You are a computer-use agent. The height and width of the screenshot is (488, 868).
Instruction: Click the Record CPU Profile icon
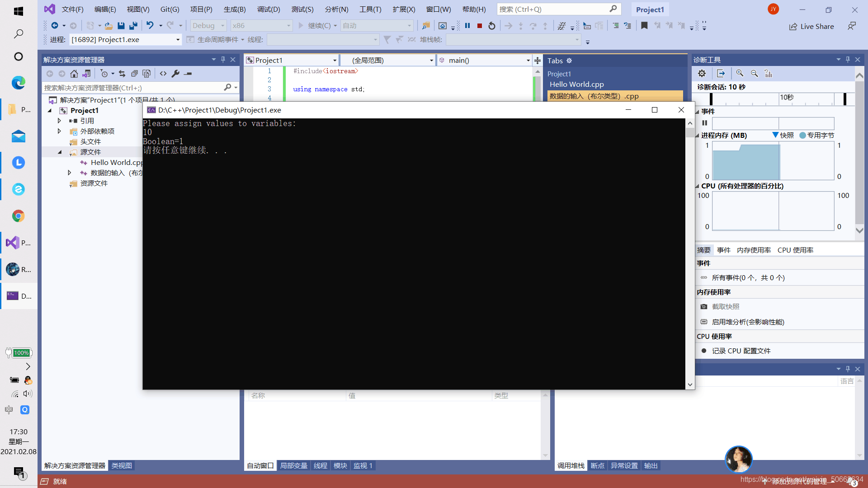(705, 351)
